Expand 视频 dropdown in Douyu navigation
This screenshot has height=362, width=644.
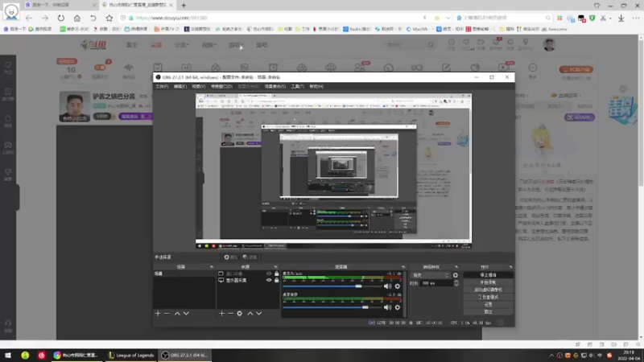tap(208, 45)
